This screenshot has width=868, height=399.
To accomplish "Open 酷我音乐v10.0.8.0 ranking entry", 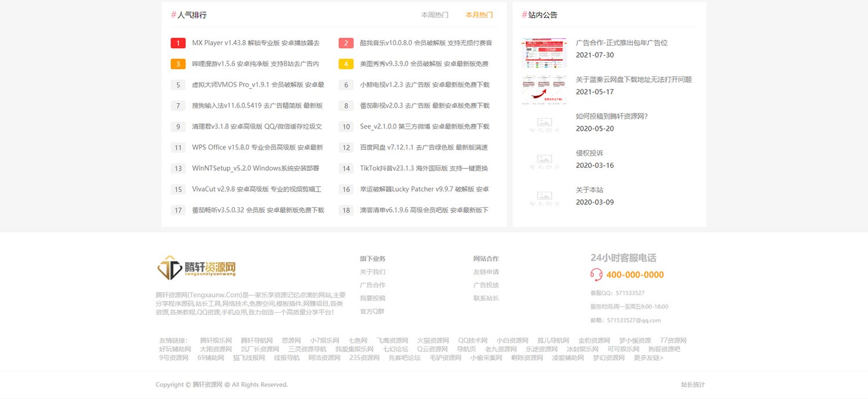I will [426, 43].
